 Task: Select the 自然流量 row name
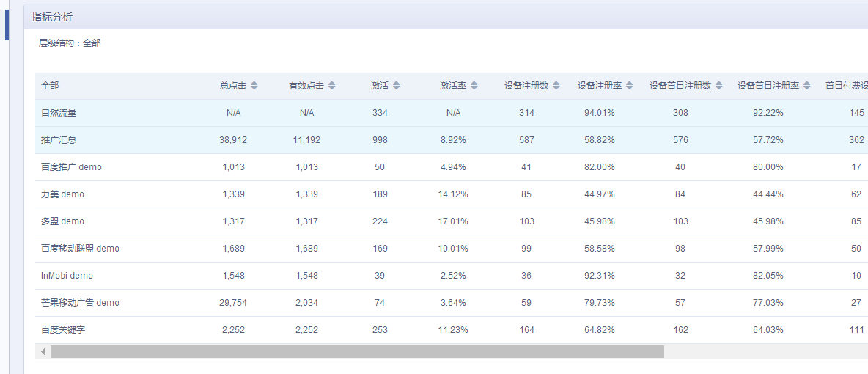[59, 113]
